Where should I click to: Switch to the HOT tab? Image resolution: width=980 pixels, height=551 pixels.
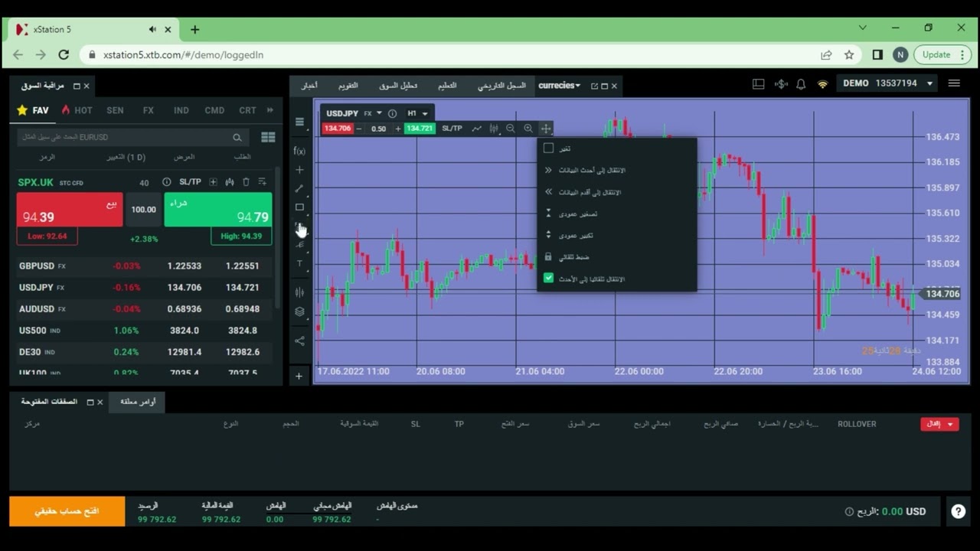pyautogui.click(x=77, y=110)
